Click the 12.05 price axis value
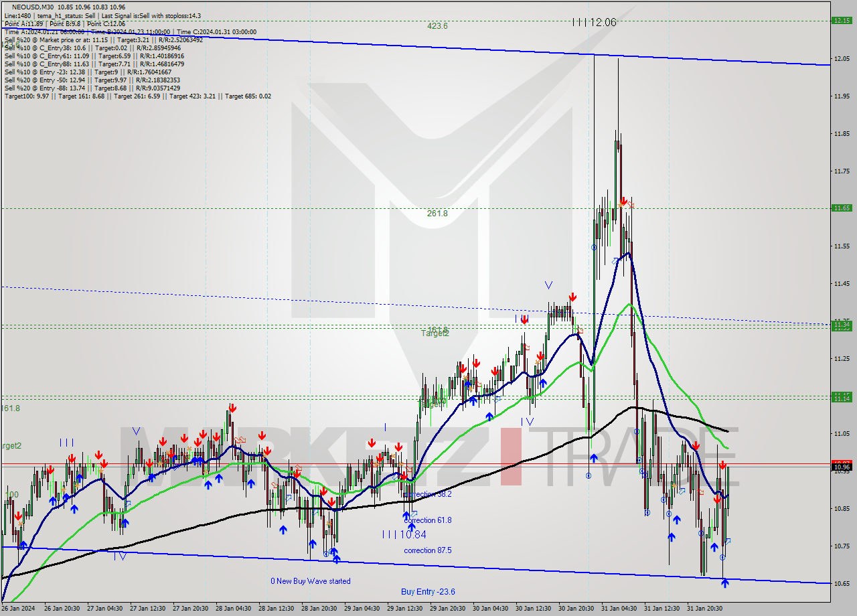857x616 pixels. (841, 59)
